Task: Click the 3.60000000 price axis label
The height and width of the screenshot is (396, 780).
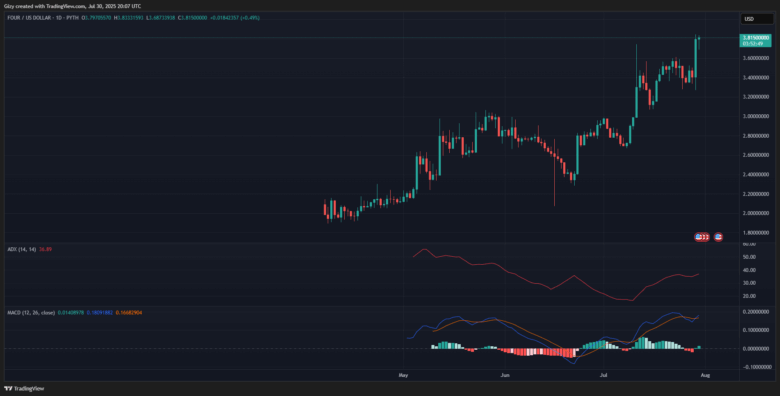Action: 756,58
